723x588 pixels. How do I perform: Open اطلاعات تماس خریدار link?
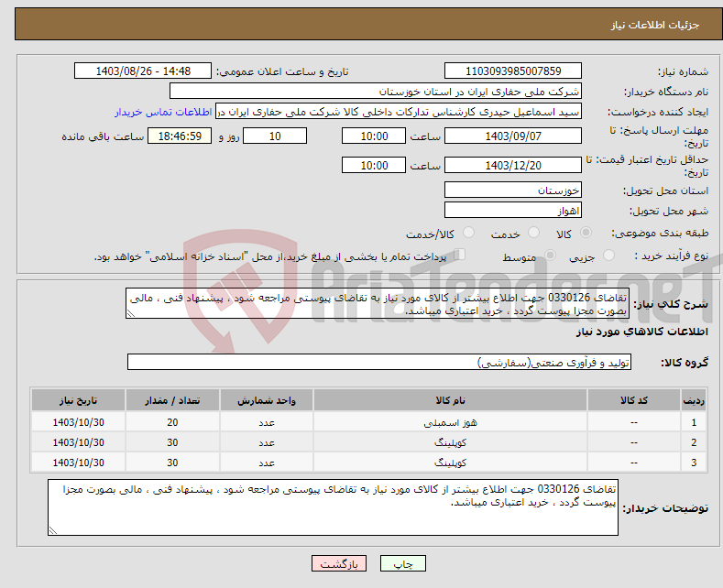[x=163, y=112]
